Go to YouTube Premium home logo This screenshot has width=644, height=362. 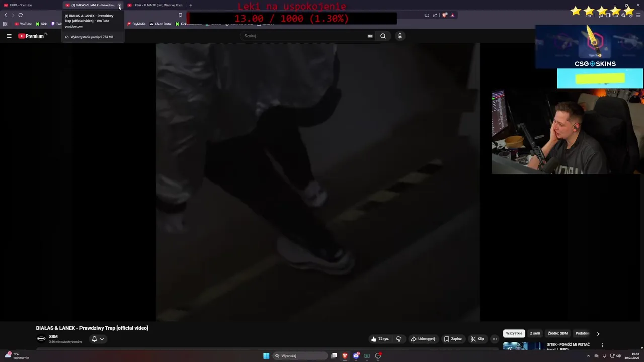(x=31, y=36)
